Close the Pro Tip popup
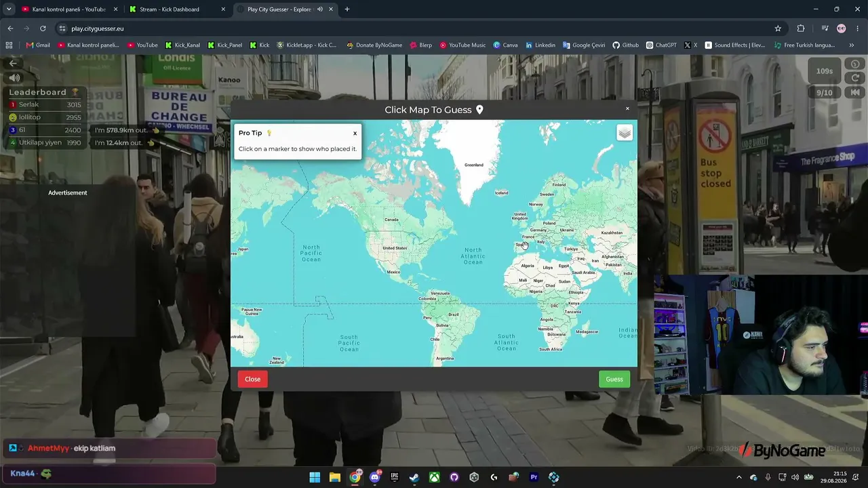Image resolution: width=868 pixels, height=488 pixels. tap(355, 134)
